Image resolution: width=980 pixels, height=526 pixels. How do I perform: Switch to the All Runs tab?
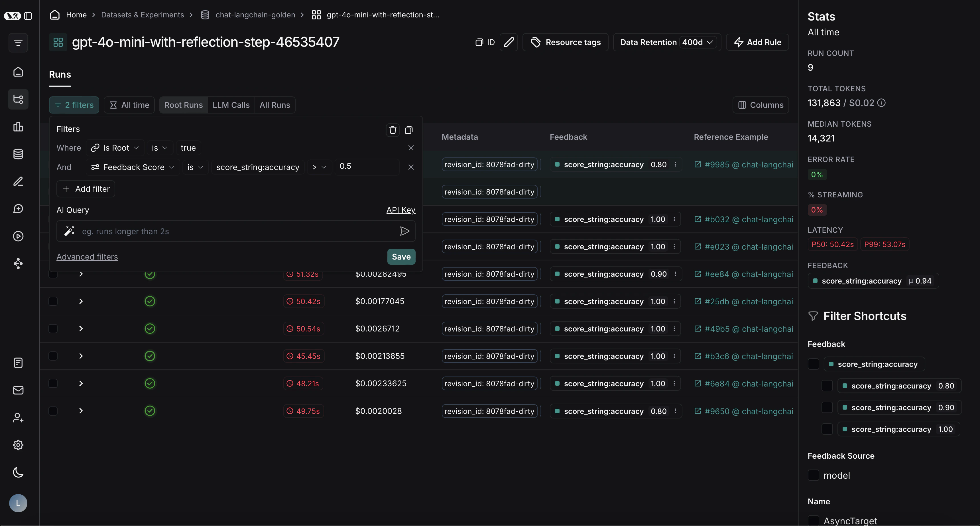pos(275,105)
